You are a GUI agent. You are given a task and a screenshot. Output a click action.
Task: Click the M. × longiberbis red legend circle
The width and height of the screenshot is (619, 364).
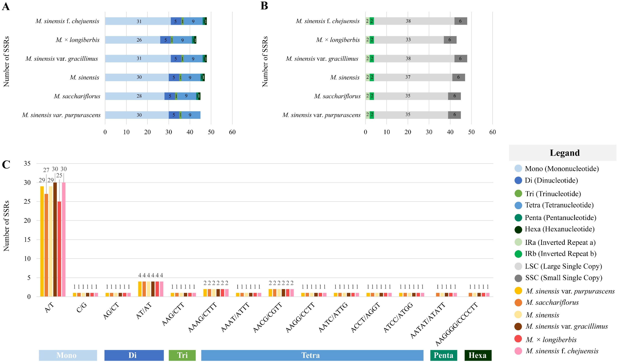[518, 339]
